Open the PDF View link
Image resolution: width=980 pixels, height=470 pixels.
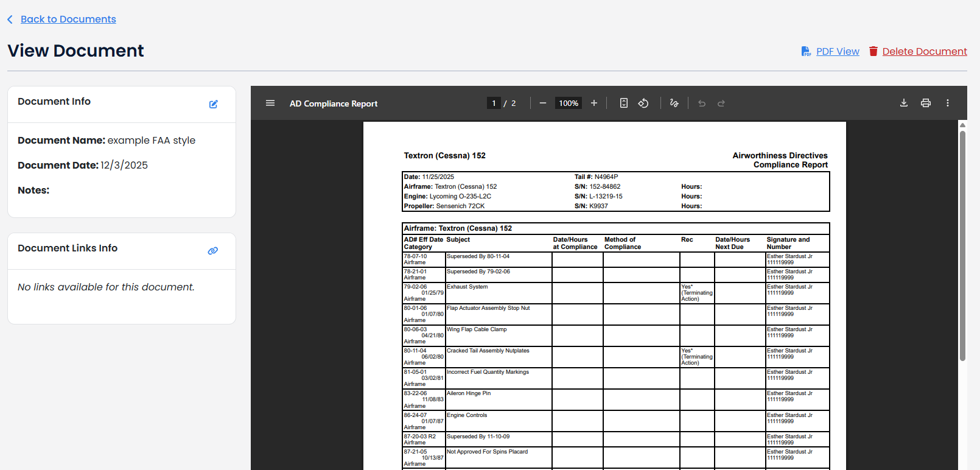pos(838,52)
